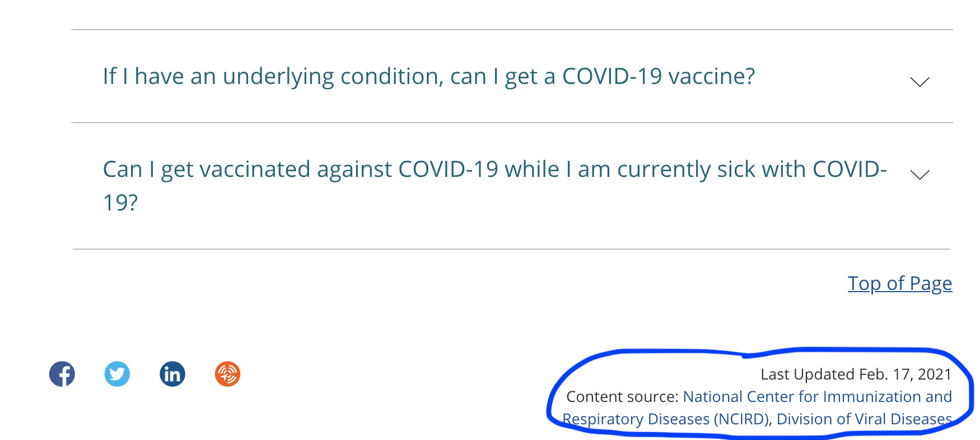980x440 pixels.
Task: Open National Center for Immunization link first line
Action: (x=818, y=396)
